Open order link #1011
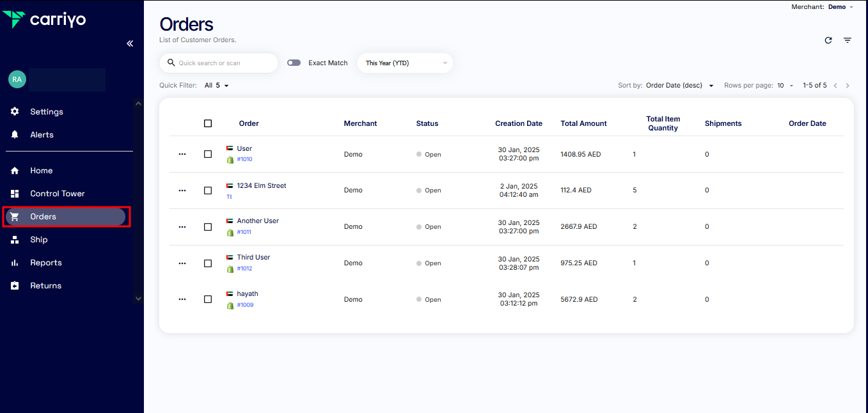 (x=244, y=232)
